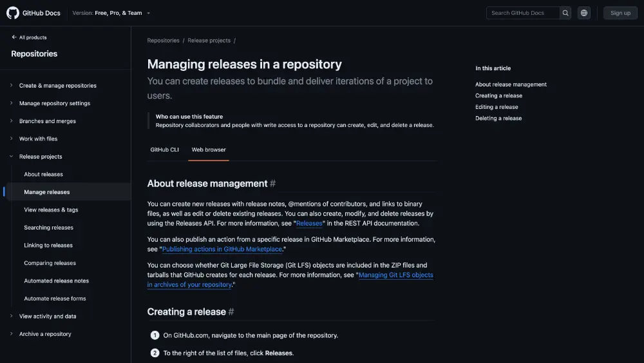Screen dimensions: 644x363
Task: Click the # anchor beside Creating a release
Action: (231, 312)
